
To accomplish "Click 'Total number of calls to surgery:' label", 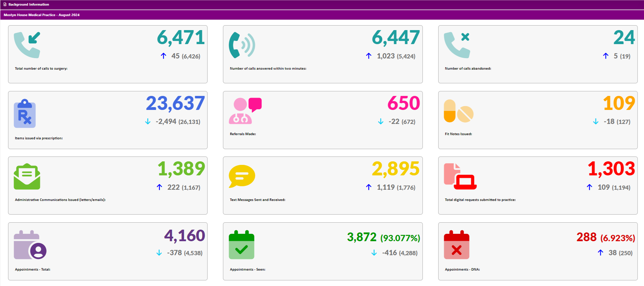I will pyautogui.click(x=41, y=69).
